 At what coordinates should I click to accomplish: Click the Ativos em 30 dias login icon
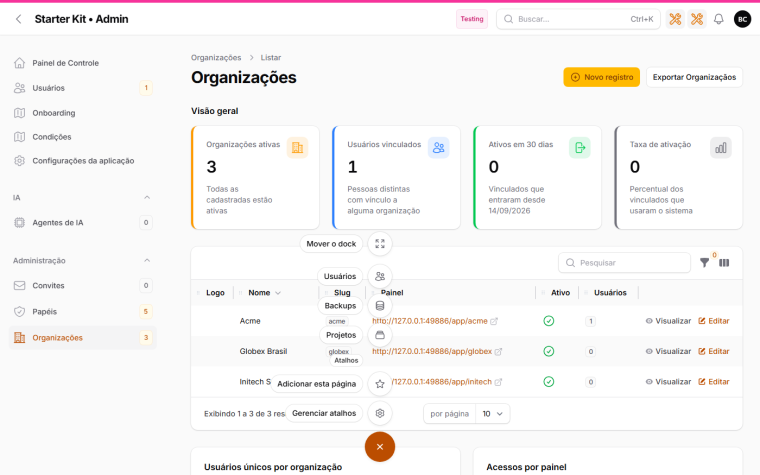580,148
